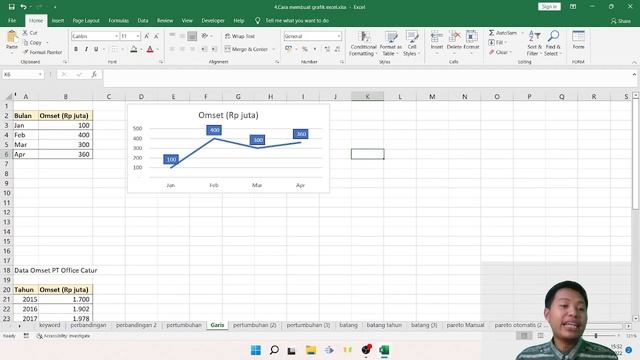
Task: Click the Save icon in title bar
Action: click(11, 7)
